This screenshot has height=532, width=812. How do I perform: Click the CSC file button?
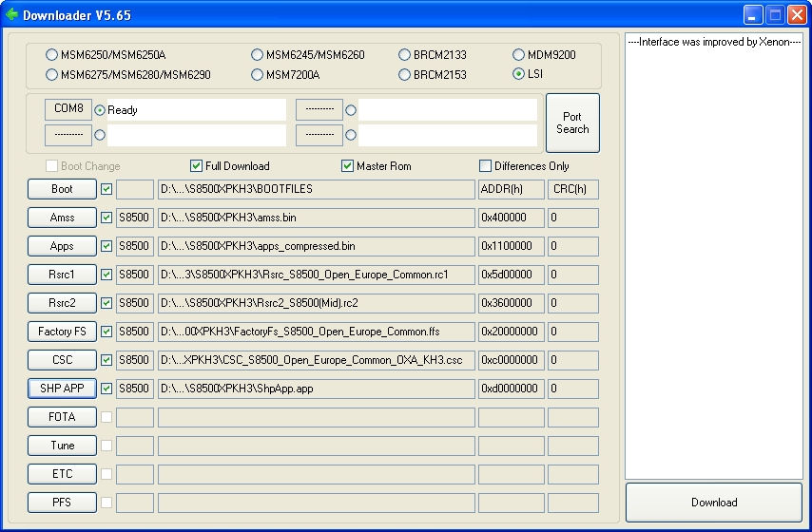click(62, 360)
